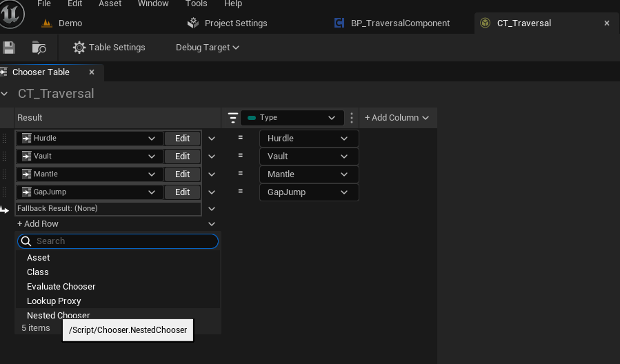
Task: Click the filter icon beside Type column
Action: click(x=233, y=118)
